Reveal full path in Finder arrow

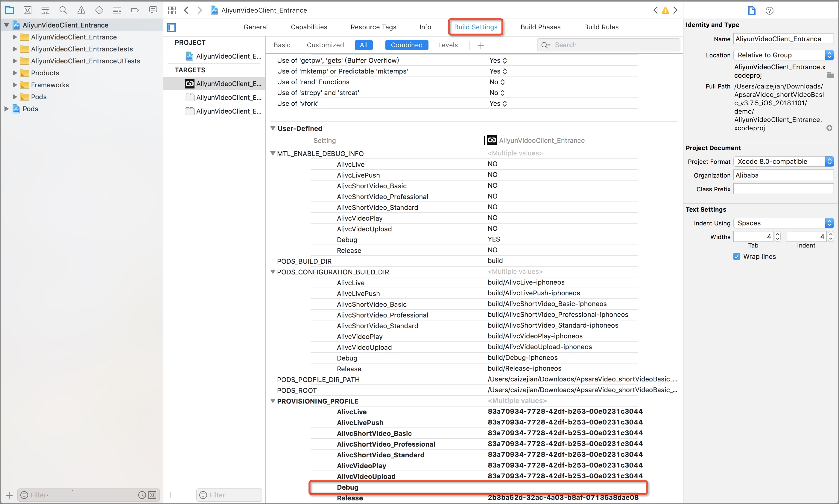pos(829,128)
